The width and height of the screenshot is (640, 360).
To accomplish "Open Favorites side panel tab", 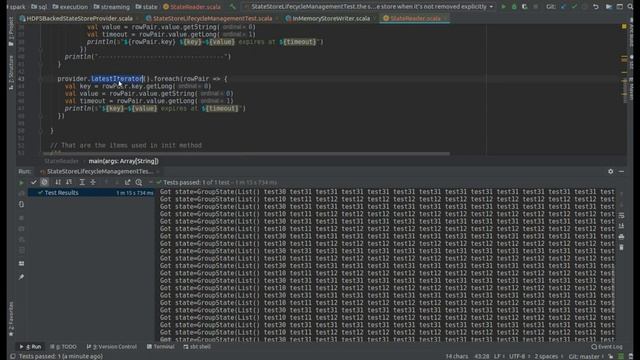I will [11, 319].
